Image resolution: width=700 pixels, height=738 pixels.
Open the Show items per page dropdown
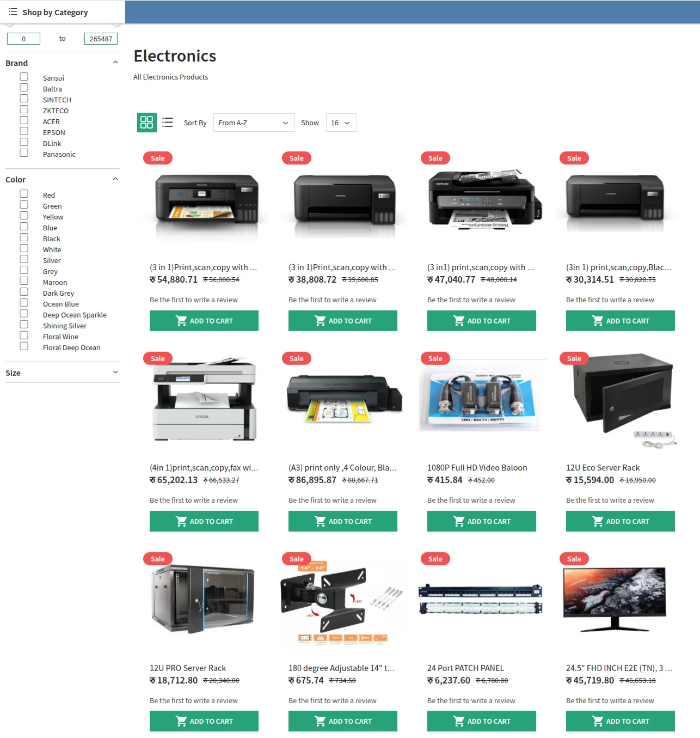coord(341,123)
